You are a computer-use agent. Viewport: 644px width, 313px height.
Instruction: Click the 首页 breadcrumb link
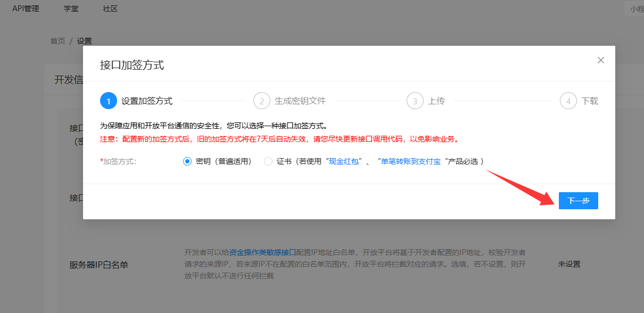(57, 40)
